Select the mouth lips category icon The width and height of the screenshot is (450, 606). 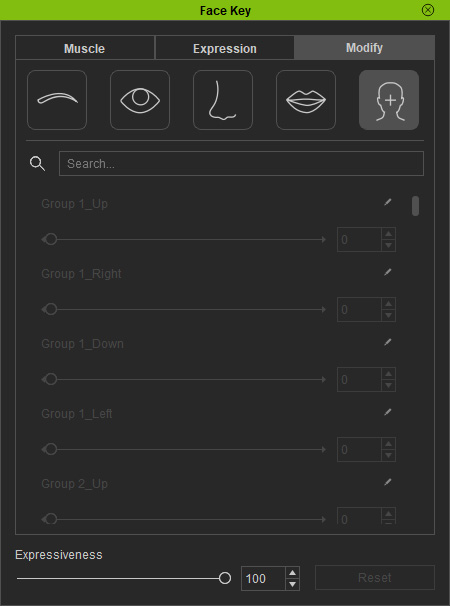[306, 100]
